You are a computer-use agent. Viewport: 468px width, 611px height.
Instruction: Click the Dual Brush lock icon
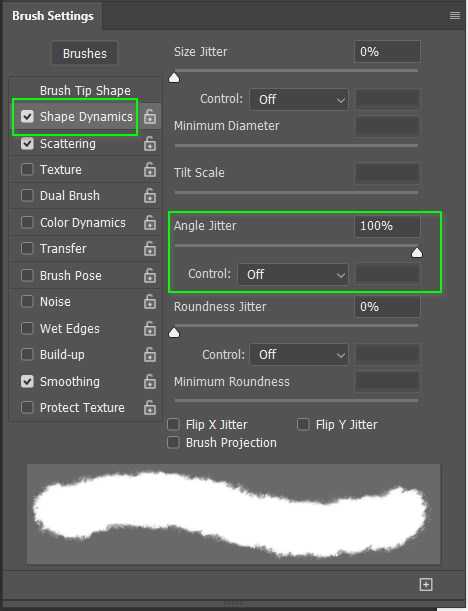point(150,196)
